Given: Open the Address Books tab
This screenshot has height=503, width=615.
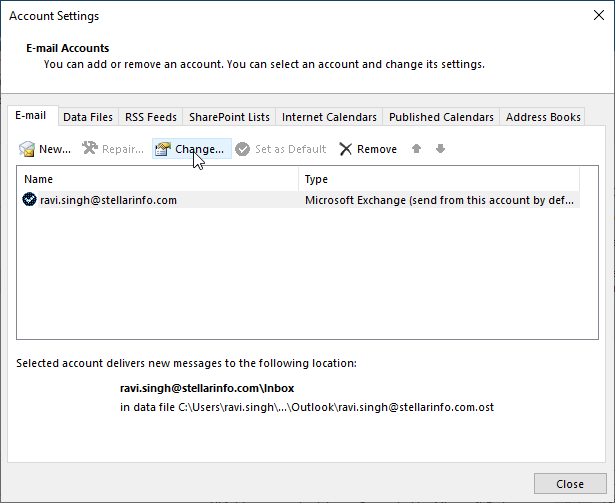Looking at the screenshot, I should click(x=543, y=117).
